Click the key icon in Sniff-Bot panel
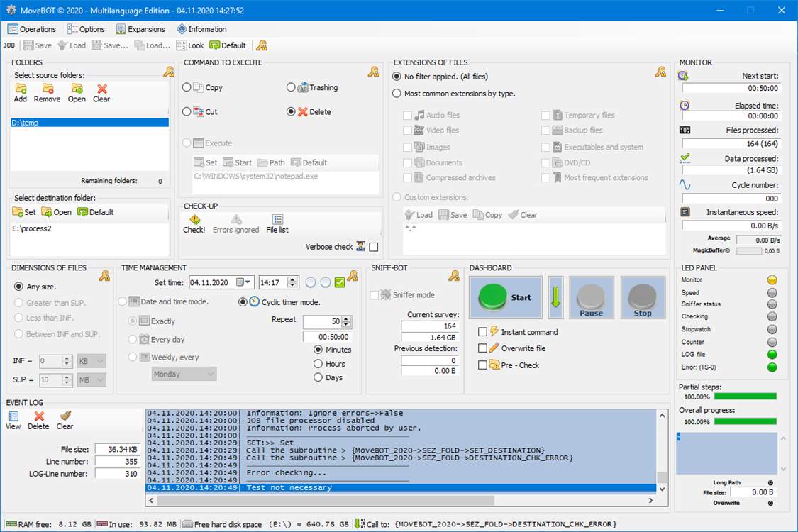Image resolution: width=798 pixels, height=532 pixels. [453, 276]
